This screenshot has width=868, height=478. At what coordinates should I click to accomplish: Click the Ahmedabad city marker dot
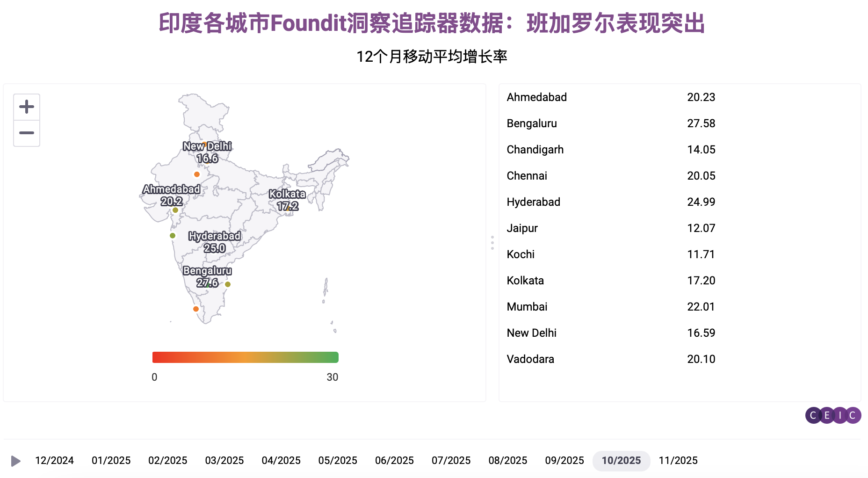(175, 210)
